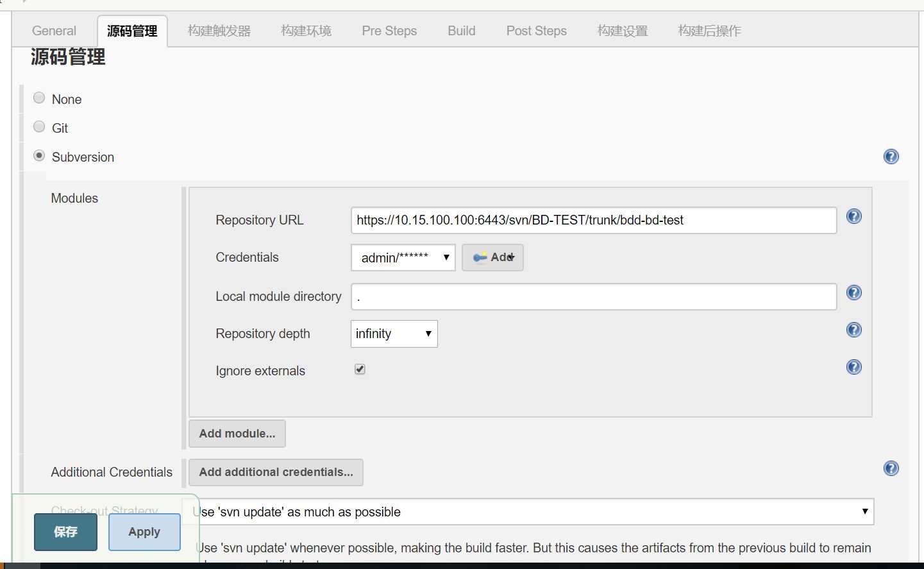Open help for Additional Credentials

[891, 468]
